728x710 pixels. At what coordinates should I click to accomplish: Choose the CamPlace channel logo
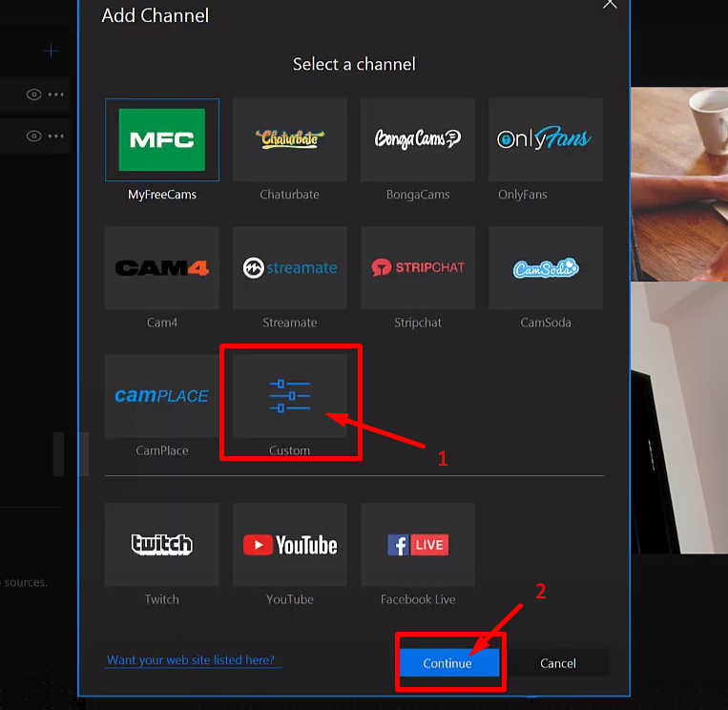tap(162, 396)
